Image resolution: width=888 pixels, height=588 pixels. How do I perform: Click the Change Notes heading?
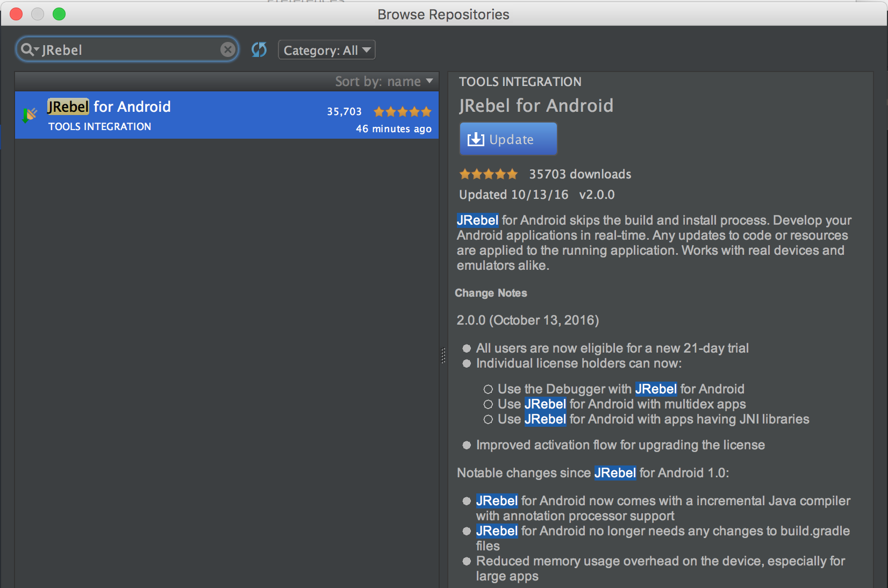click(491, 293)
